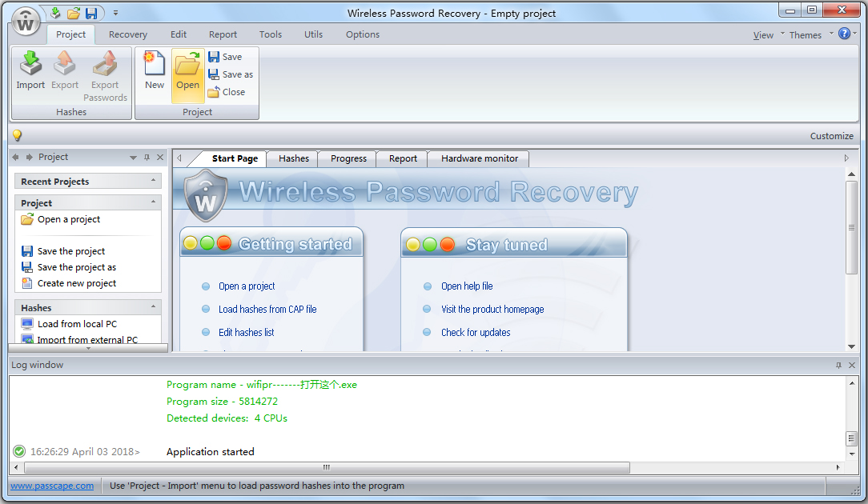This screenshot has height=504, width=868.
Task: Switch to the Progress document tab
Action: coord(348,158)
